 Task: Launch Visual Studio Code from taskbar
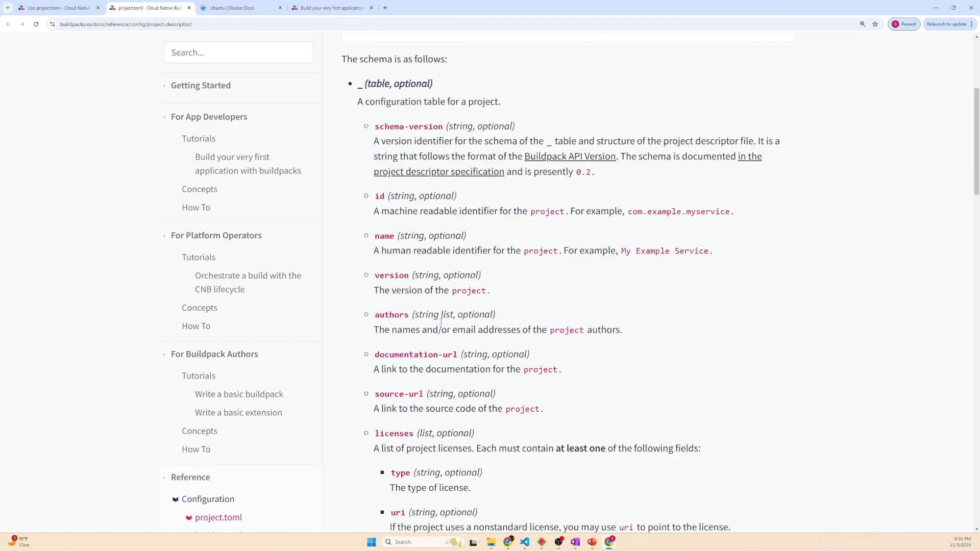525,542
